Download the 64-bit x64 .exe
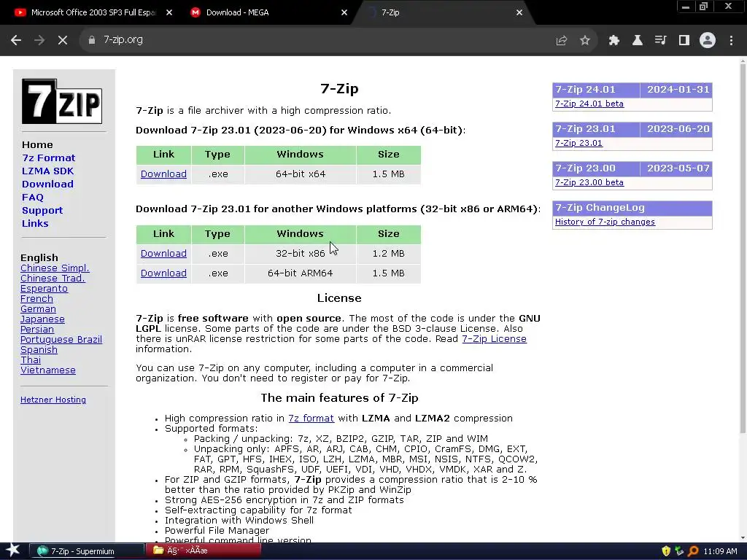The width and height of the screenshot is (747, 560). [163, 174]
